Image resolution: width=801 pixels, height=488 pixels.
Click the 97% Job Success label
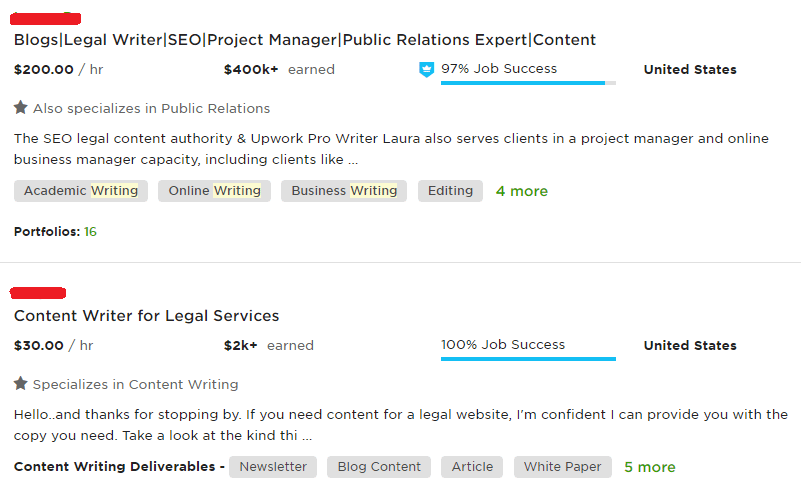click(499, 68)
